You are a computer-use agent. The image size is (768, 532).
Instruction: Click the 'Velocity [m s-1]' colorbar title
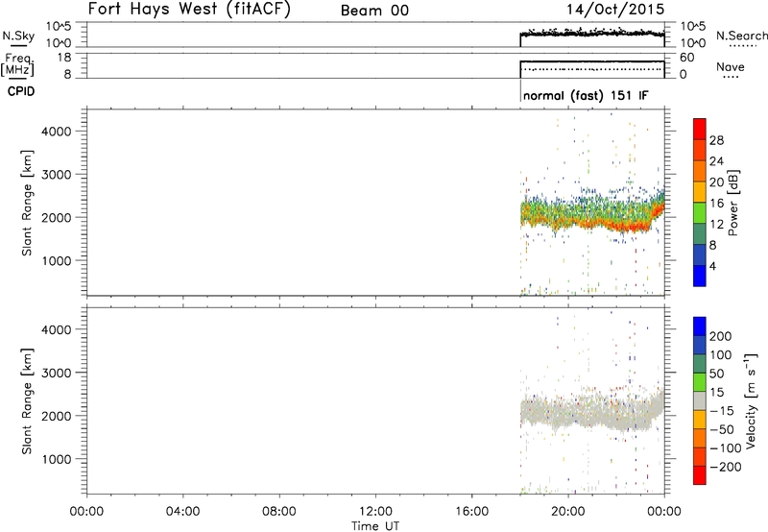[x=751, y=400]
